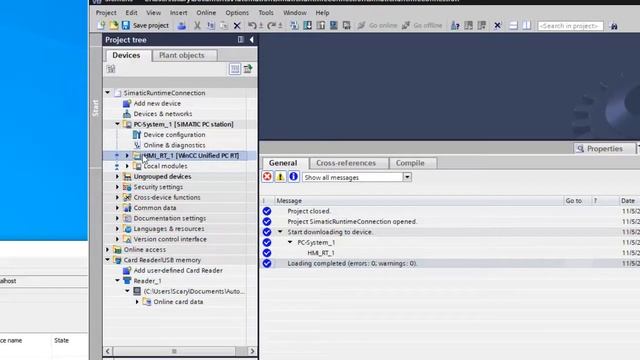Click the Go offline button
The width and height of the screenshot is (640, 360).
click(x=422, y=26)
